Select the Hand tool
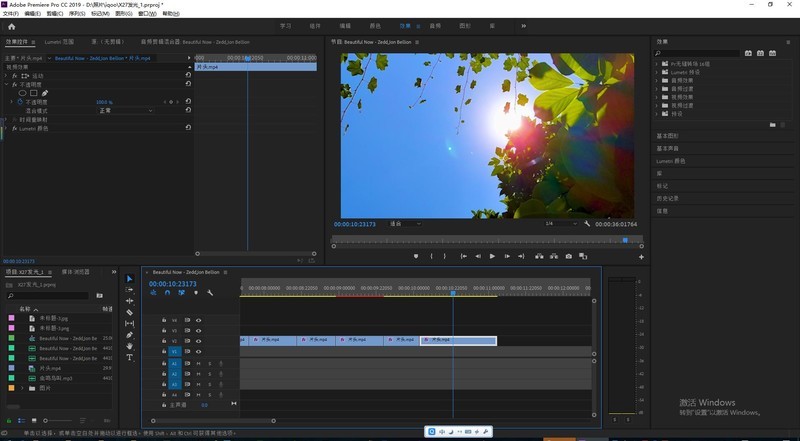 click(x=130, y=346)
